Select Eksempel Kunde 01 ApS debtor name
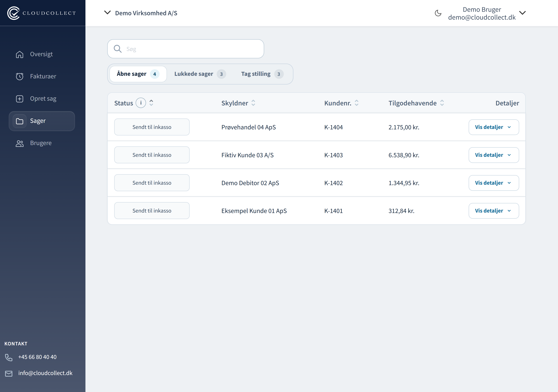Viewport: 558px width, 392px height. click(254, 211)
